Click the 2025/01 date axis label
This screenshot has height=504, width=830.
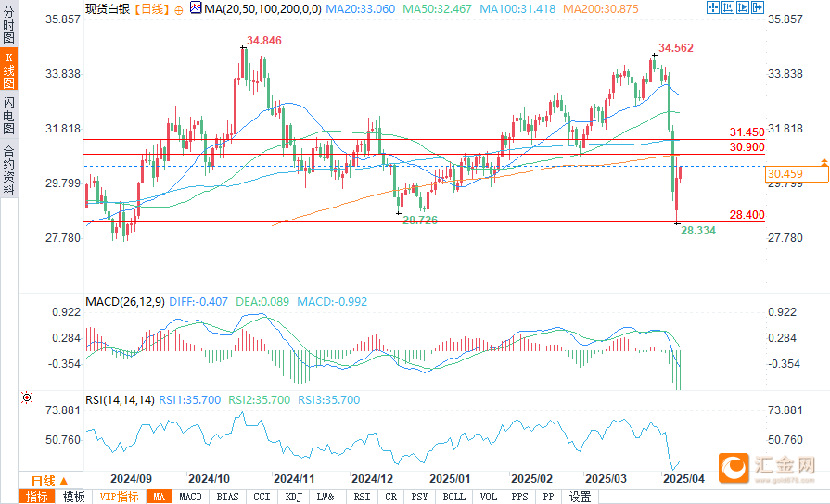coord(450,479)
